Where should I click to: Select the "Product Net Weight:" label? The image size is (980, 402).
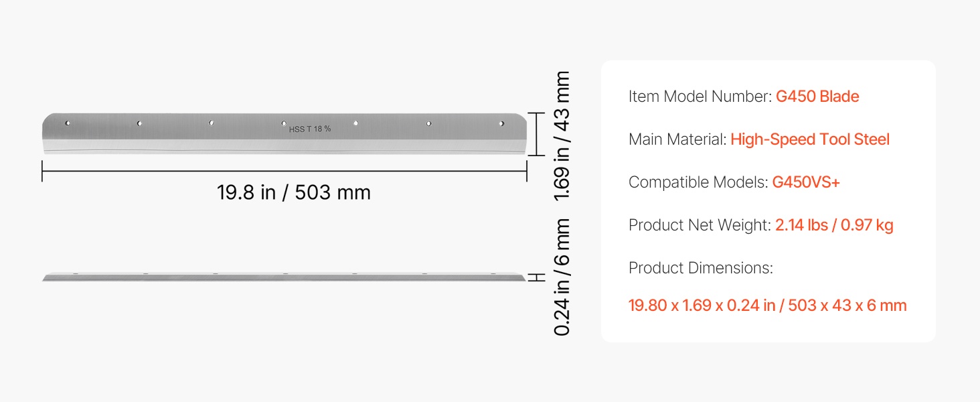point(700,225)
